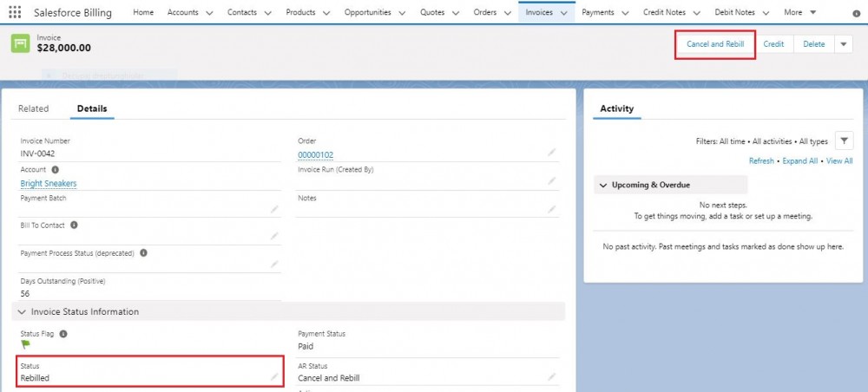The width and height of the screenshot is (868, 392).
Task: Open the Payments tab dropdown chevron
Action: 624,13
